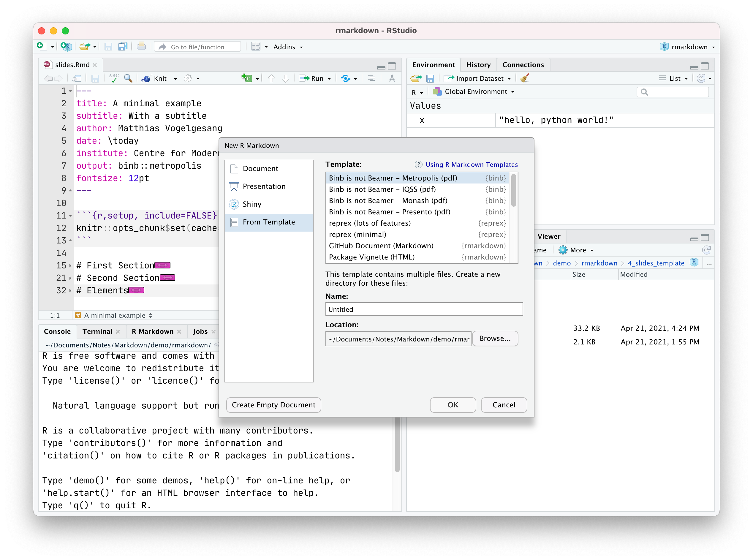Switch to the R Markdown tab
This screenshot has width=753, height=560.
(x=153, y=331)
